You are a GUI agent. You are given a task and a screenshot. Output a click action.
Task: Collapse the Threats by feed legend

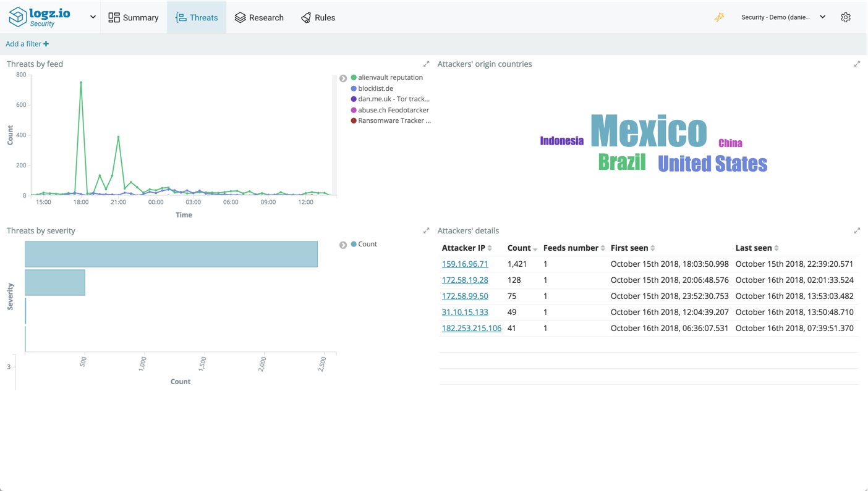point(343,78)
